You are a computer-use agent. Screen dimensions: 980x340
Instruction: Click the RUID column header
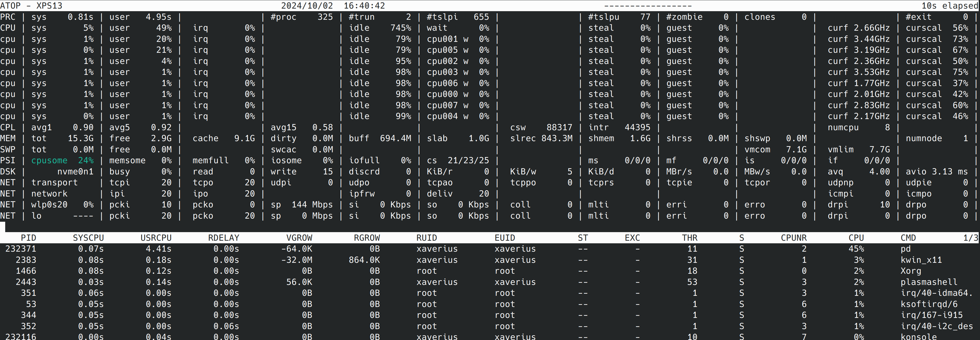click(x=426, y=238)
